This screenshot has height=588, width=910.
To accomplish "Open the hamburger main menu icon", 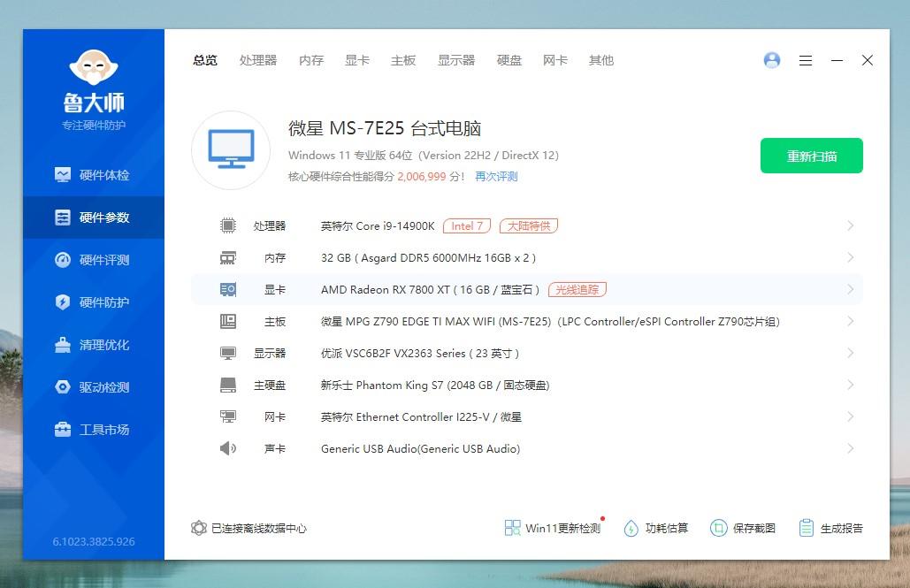I will pos(806,60).
